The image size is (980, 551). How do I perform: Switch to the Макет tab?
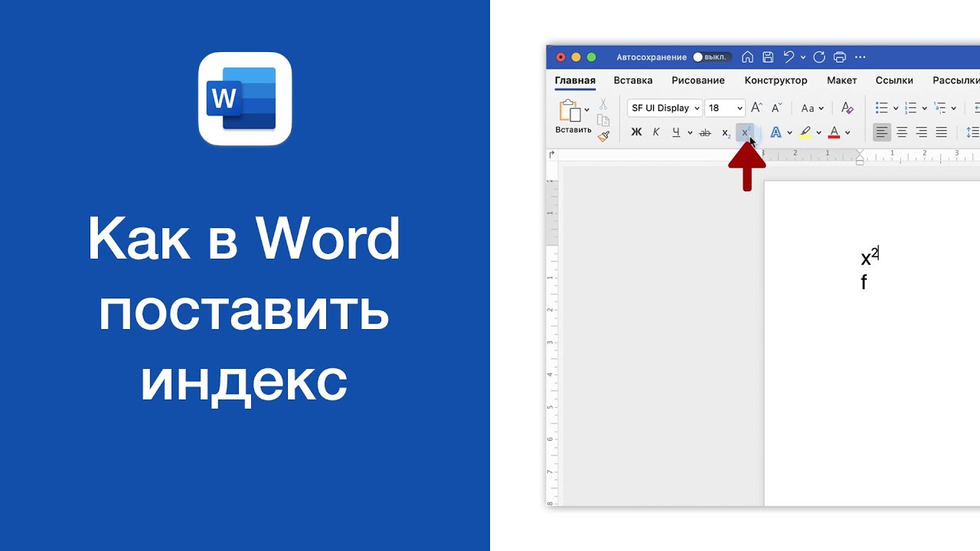pos(841,80)
